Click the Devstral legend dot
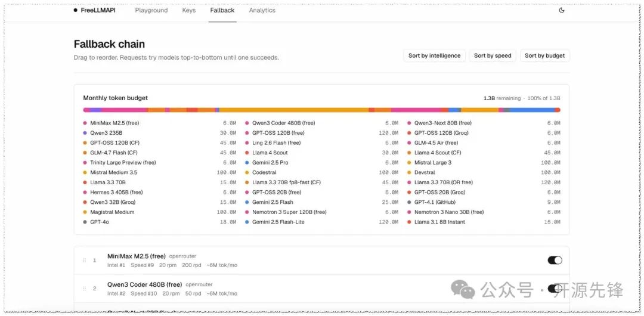644x316 pixels. [409, 172]
